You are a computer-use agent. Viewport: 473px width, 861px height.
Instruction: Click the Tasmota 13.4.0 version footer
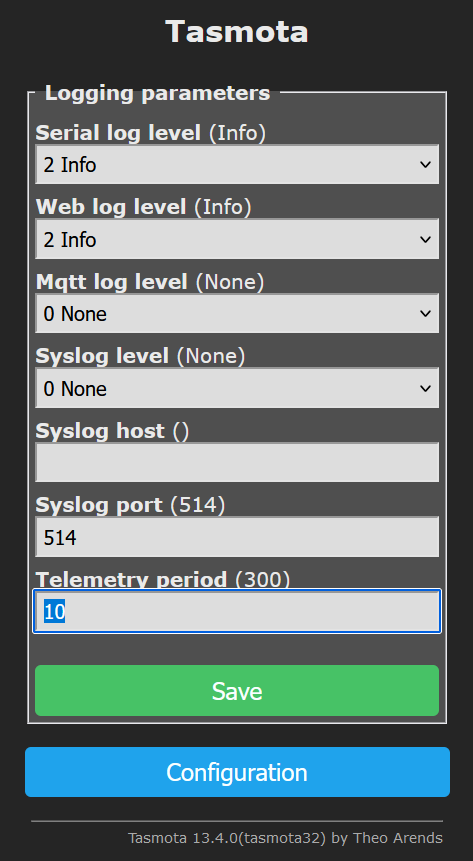coord(285,838)
